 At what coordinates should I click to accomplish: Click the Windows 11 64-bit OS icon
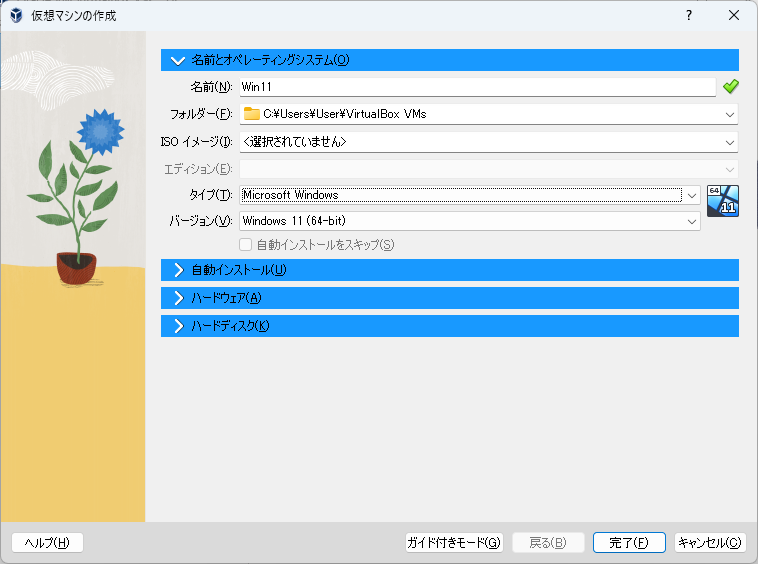(723, 201)
